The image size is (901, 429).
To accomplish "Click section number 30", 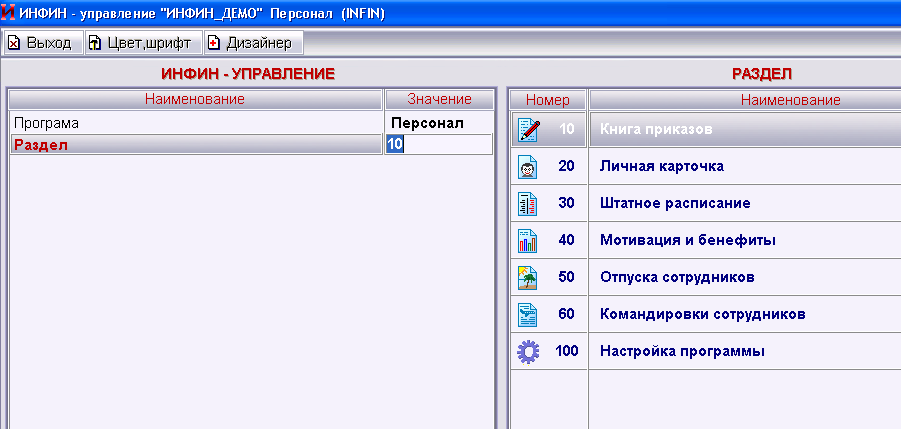I will point(566,203).
